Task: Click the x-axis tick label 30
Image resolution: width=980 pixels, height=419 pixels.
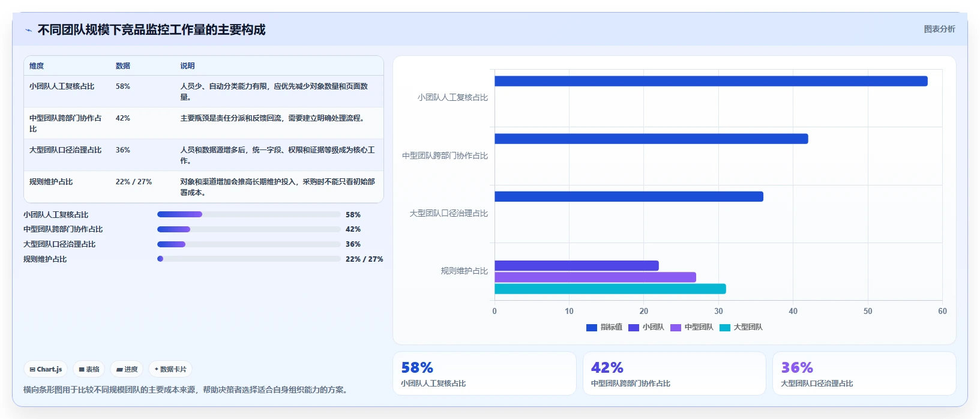Action: point(718,311)
